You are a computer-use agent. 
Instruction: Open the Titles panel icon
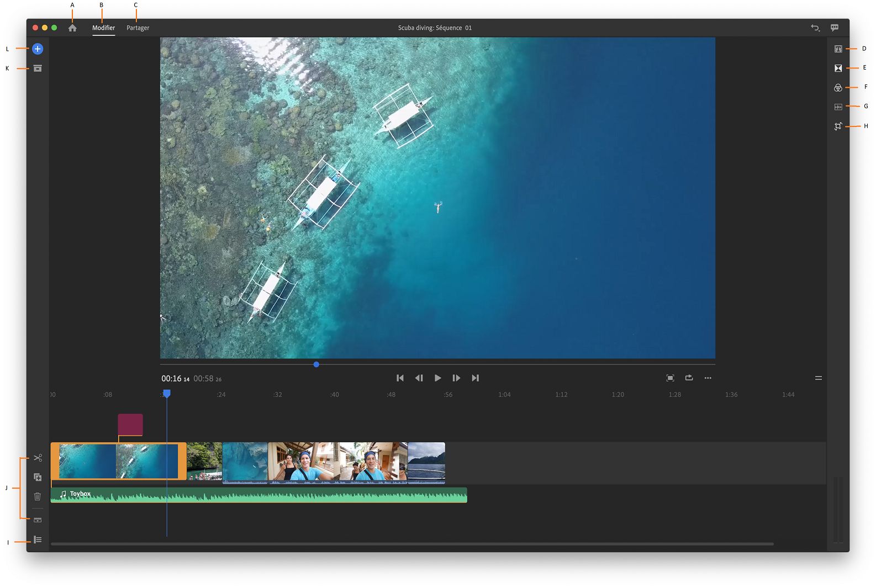coord(838,49)
